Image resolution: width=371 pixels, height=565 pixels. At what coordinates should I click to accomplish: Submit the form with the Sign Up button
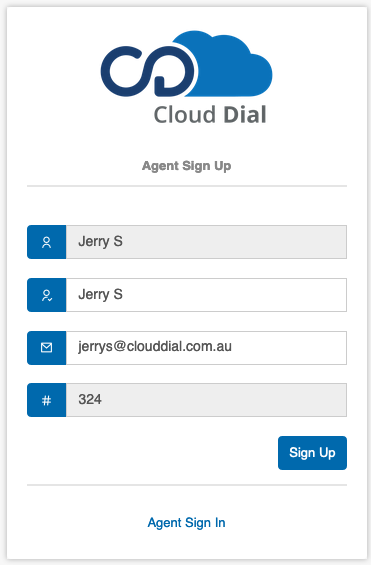pyautogui.click(x=312, y=453)
